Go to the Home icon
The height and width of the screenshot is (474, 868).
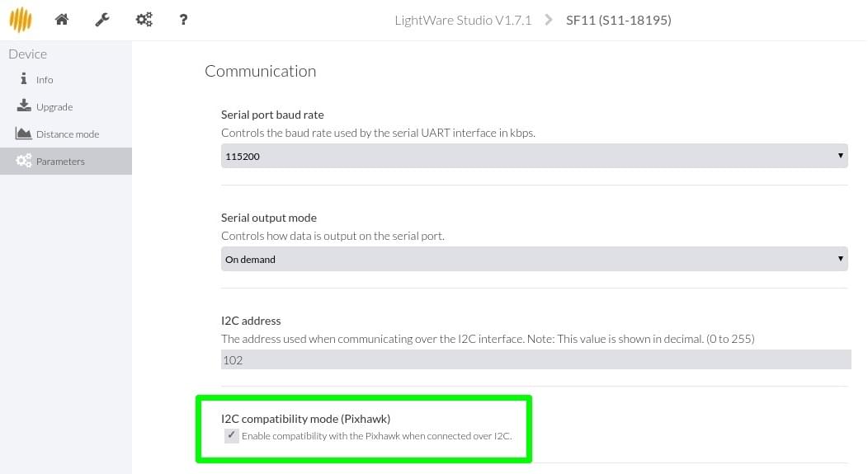coord(62,20)
